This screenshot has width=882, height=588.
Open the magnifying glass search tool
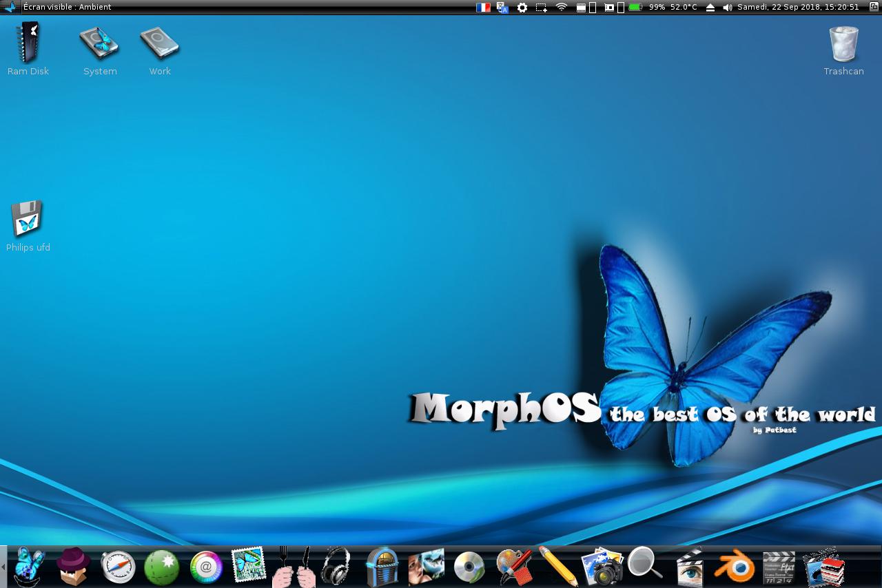click(x=644, y=563)
